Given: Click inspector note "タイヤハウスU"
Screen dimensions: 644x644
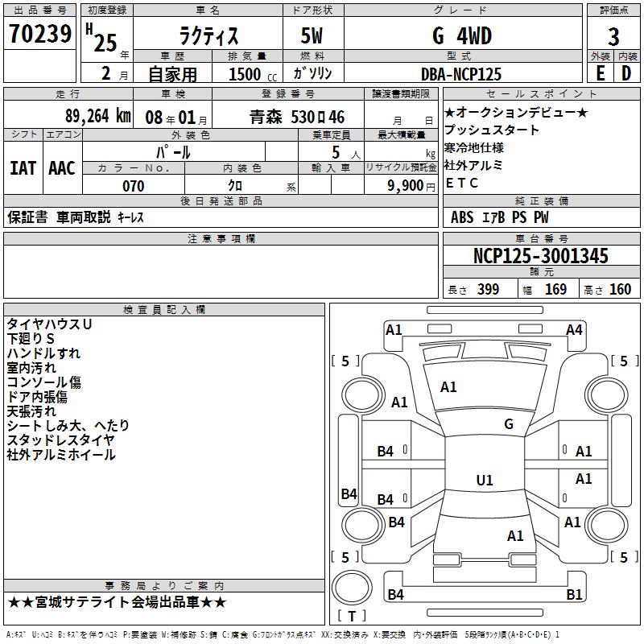Looking at the screenshot, I should [49, 324].
